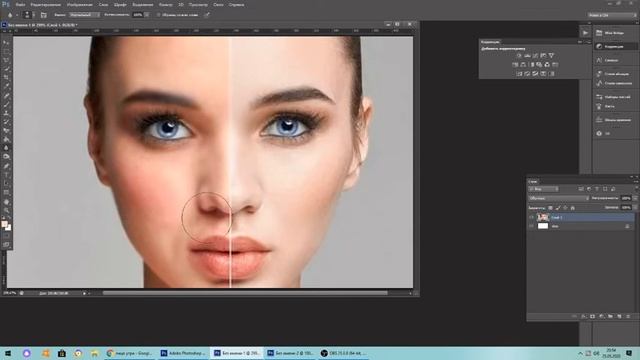Add an Invert adjustment
Screen dimensions: 640x360
tap(519, 74)
